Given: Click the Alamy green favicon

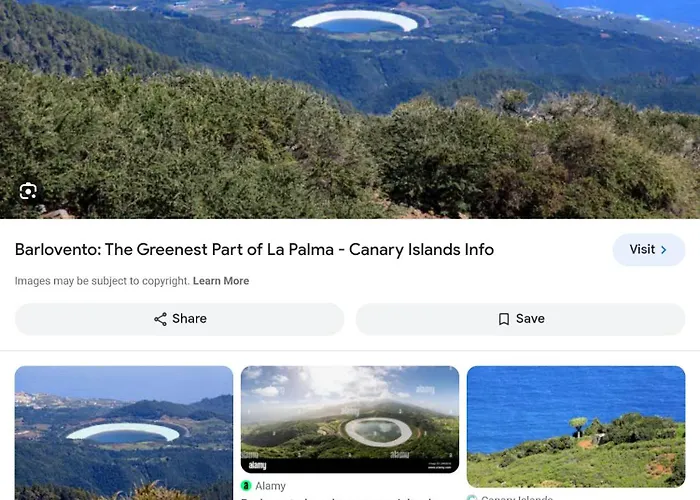Looking at the screenshot, I should pos(246,485).
